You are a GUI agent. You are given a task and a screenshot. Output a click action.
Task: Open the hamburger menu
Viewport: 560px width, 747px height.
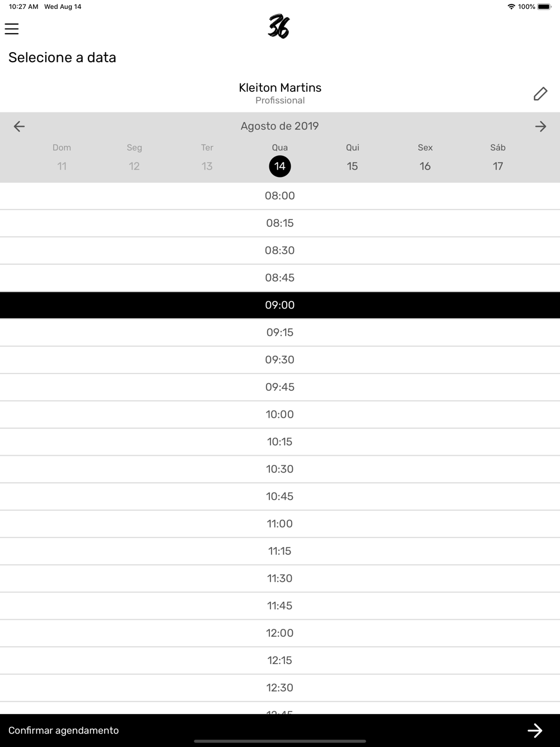point(12,29)
